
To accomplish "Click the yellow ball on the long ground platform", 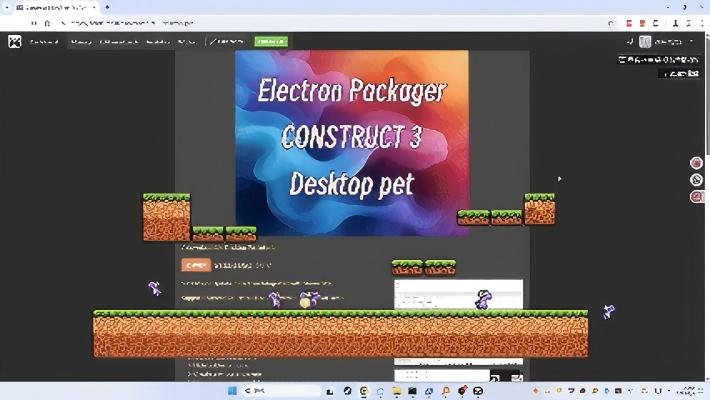I will click(305, 302).
